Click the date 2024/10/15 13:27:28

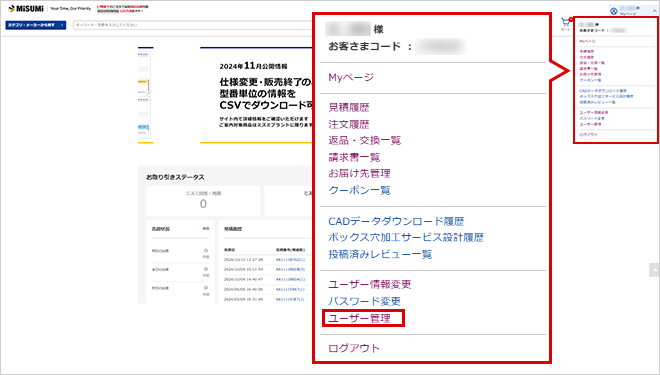click(244, 260)
